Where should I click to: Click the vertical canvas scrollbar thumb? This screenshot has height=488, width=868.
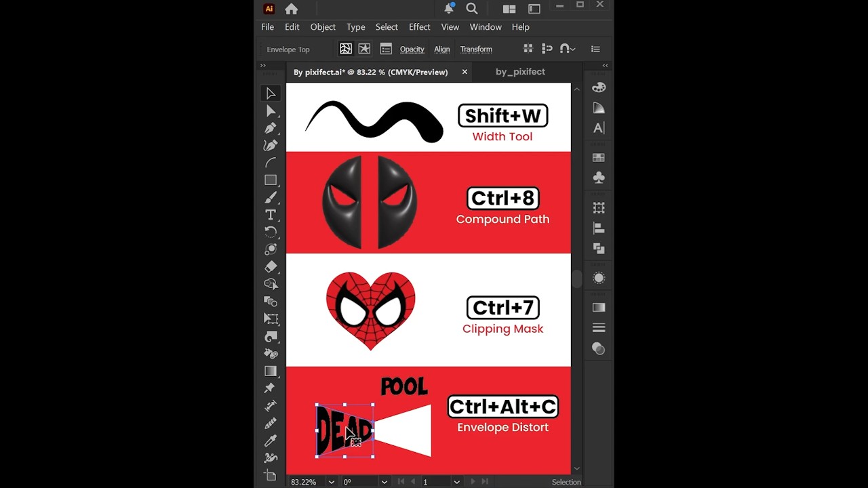577,279
